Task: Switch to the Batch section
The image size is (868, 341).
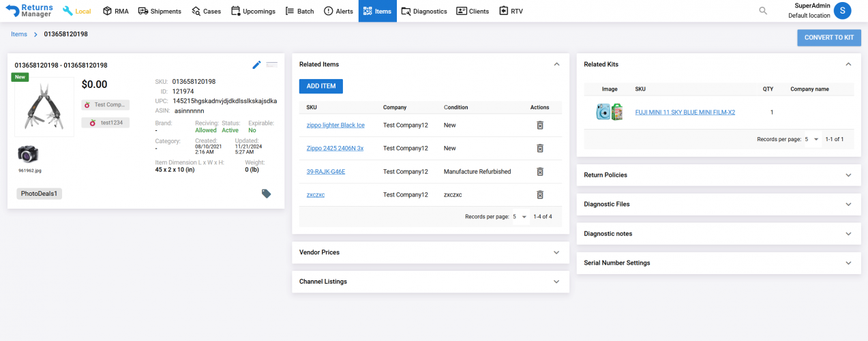Action: [x=299, y=11]
